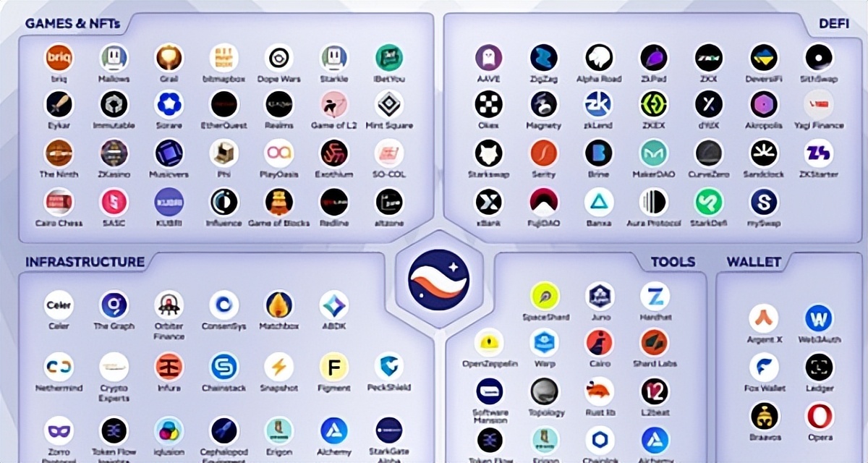Click the briq project icon
868x463 pixels.
coord(59,57)
